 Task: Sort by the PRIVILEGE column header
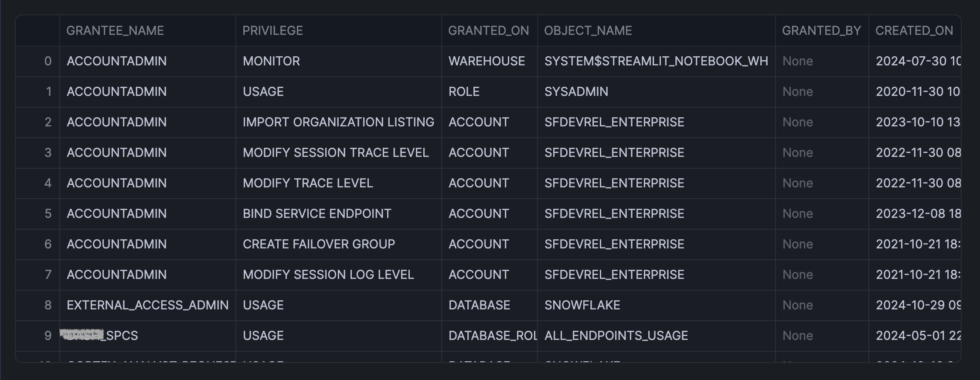click(272, 31)
